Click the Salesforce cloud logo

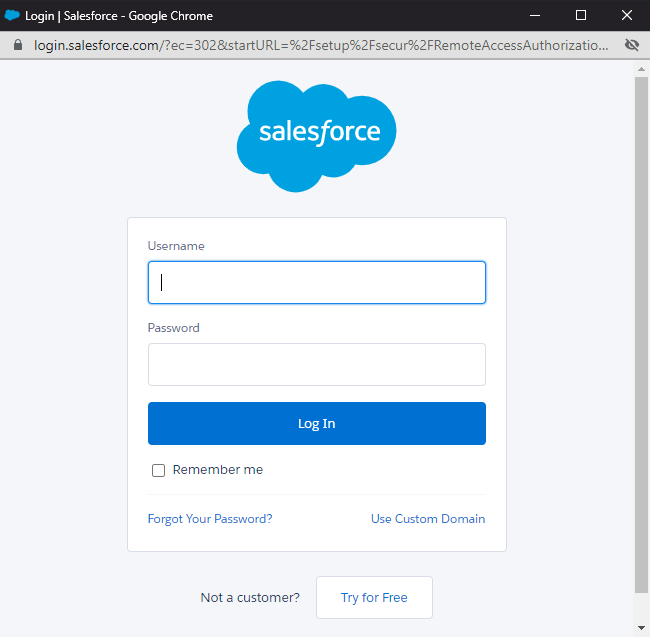[x=317, y=134]
